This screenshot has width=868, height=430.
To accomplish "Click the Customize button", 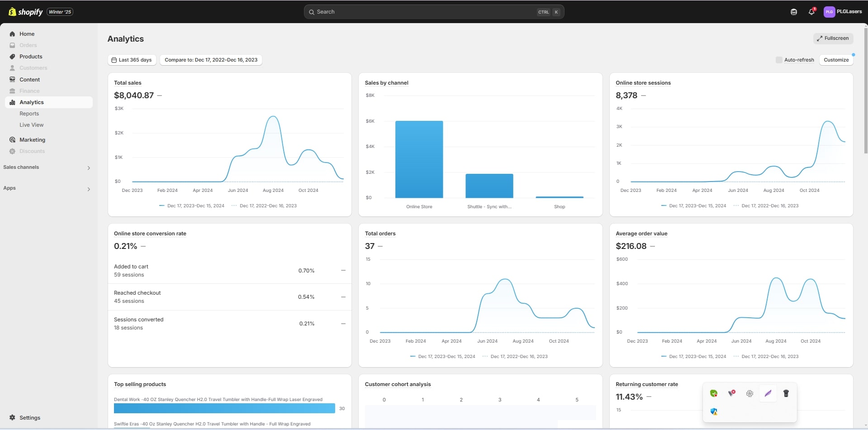I will tap(836, 60).
